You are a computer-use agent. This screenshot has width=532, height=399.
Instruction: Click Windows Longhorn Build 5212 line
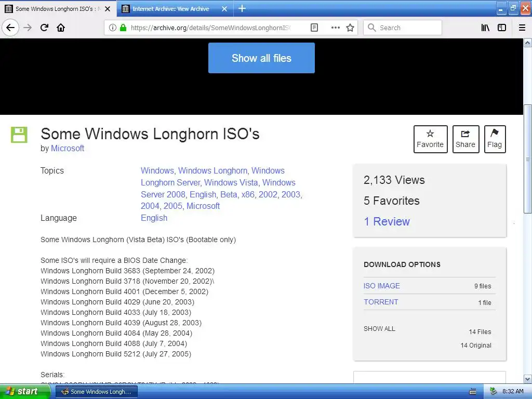click(116, 354)
